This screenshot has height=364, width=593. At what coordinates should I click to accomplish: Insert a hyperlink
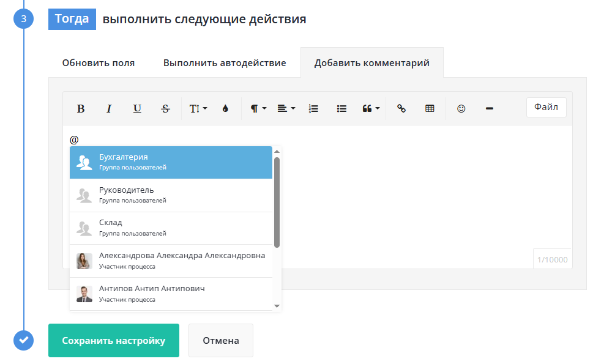[401, 108]
